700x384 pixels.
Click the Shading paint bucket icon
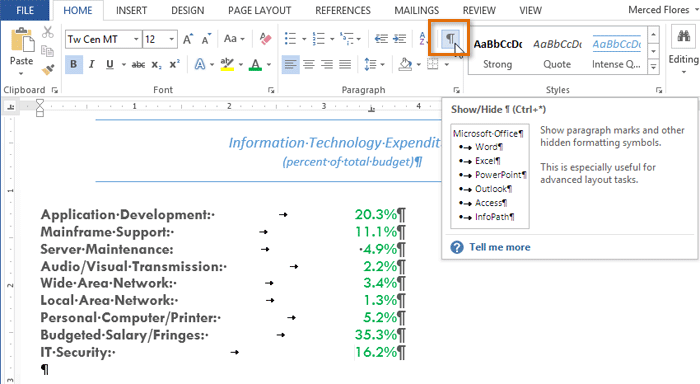pos(405,65)
